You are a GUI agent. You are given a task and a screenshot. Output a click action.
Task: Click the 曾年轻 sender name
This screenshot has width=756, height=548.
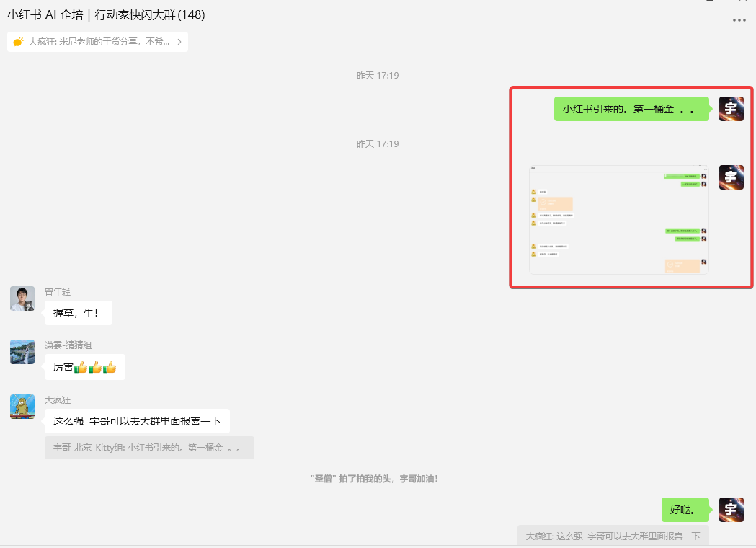pyautogui.click(x=58, y=292)
